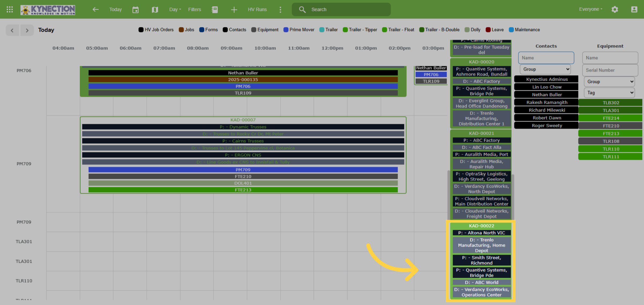Open the Equipment Group dropdown
The height and width of the screenshot is (305, 644).
[x=609, y=81]
